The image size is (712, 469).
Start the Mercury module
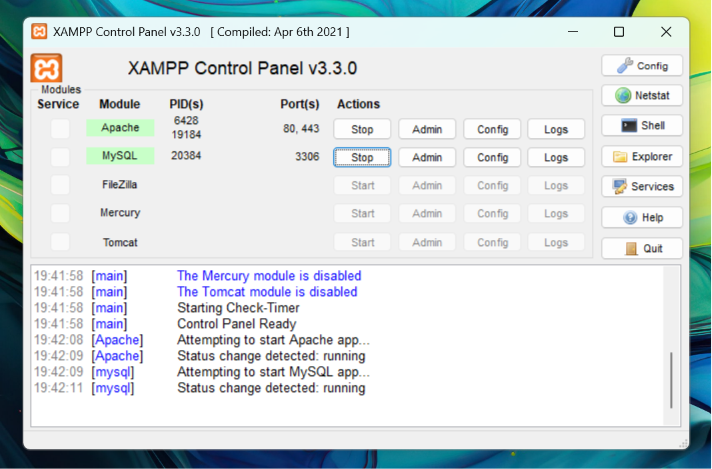pyautogui.click(x=362, y=214)
